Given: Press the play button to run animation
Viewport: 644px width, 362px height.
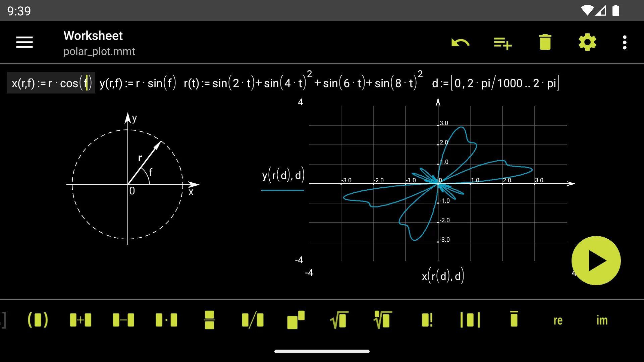Looking at the screenshot, I should (x=596, y=260).
